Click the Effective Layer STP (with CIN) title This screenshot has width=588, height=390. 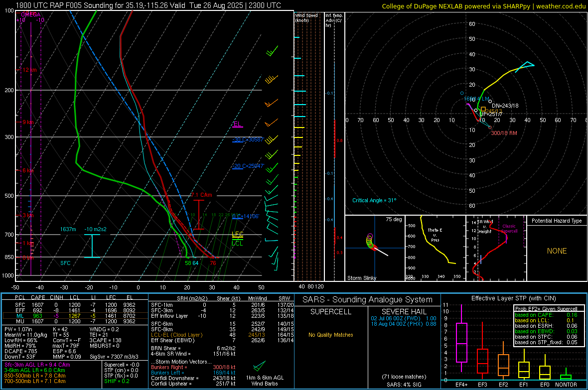tap(513, 298)
